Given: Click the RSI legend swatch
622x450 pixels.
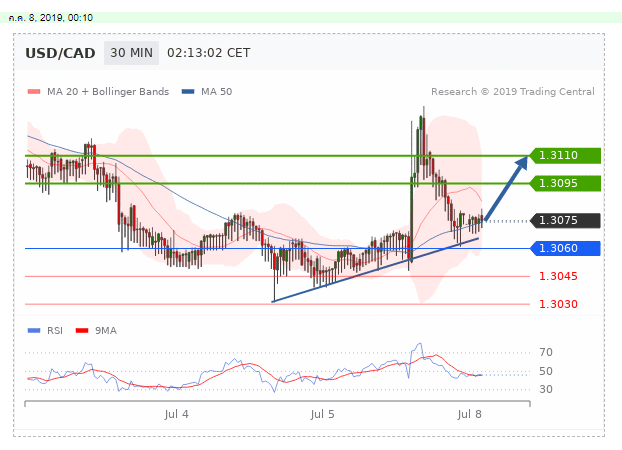Looking at the screenshot, I should (x=34, y=331).
